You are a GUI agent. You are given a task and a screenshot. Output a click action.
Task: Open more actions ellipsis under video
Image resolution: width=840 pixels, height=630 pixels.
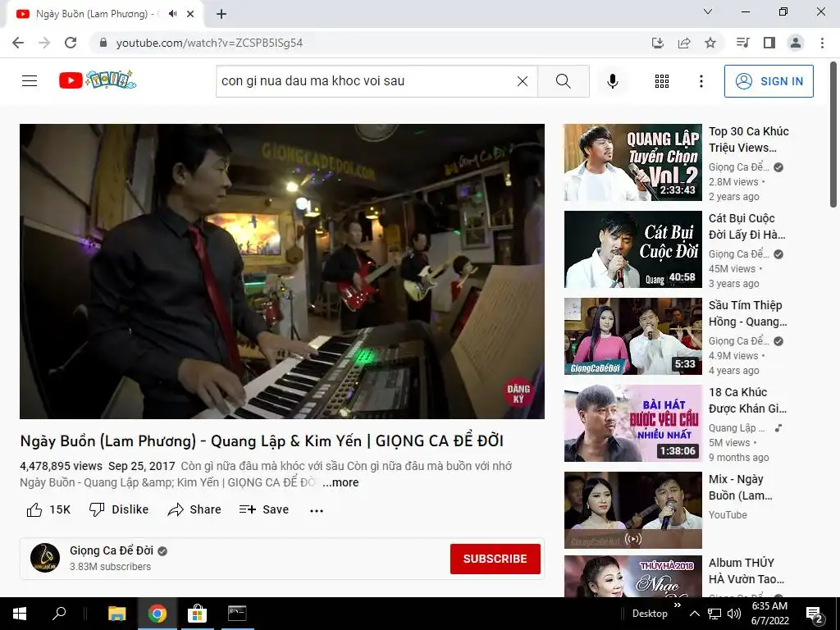click(317, 510)
